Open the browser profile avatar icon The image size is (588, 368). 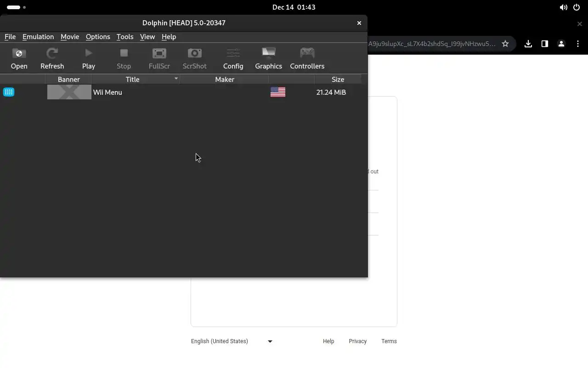tap(561, 44)
